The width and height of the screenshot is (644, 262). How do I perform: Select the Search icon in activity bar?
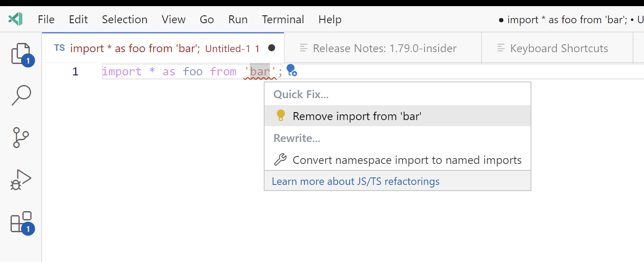tap(21, 95)
